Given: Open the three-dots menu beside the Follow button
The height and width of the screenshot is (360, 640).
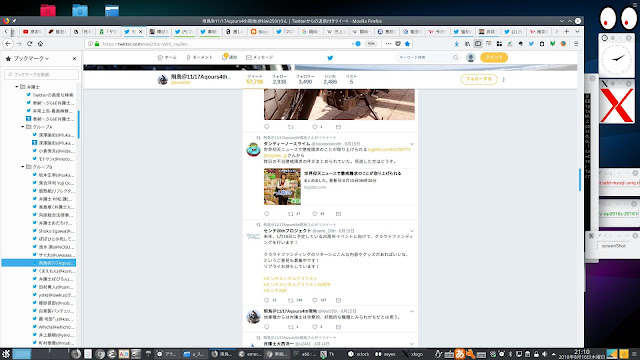Looking at the screenshot, I should tap(503, 80).
